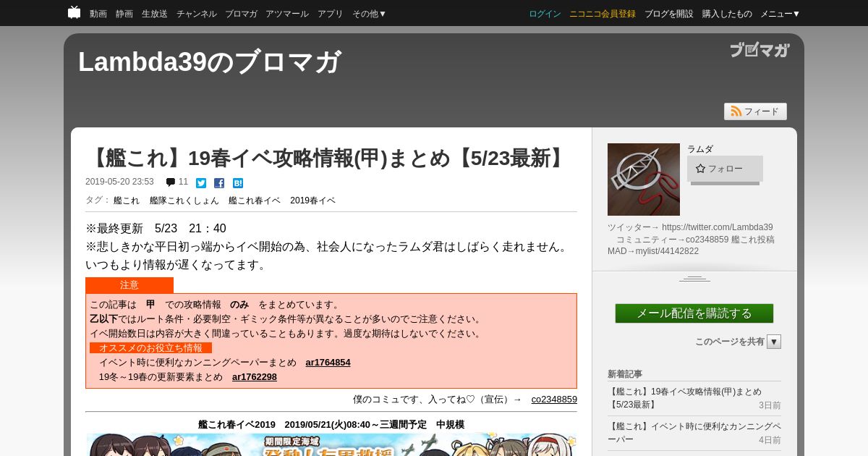Select tag 艦これ春イベ
This screenshot has height=456, width=868.
pyautogui.click(x=255, y=200)
